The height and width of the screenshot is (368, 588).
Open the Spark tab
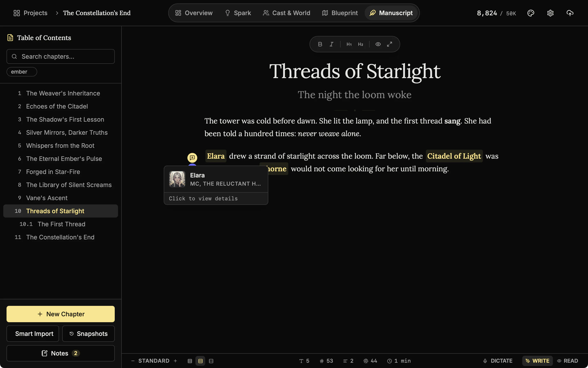point(238,13)
